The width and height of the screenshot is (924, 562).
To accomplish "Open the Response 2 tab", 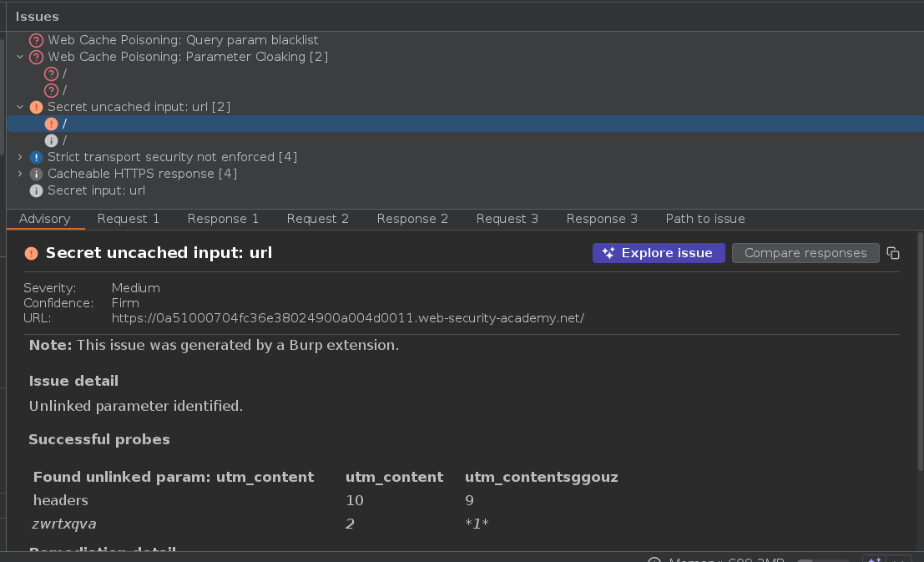I will [412, 219].
